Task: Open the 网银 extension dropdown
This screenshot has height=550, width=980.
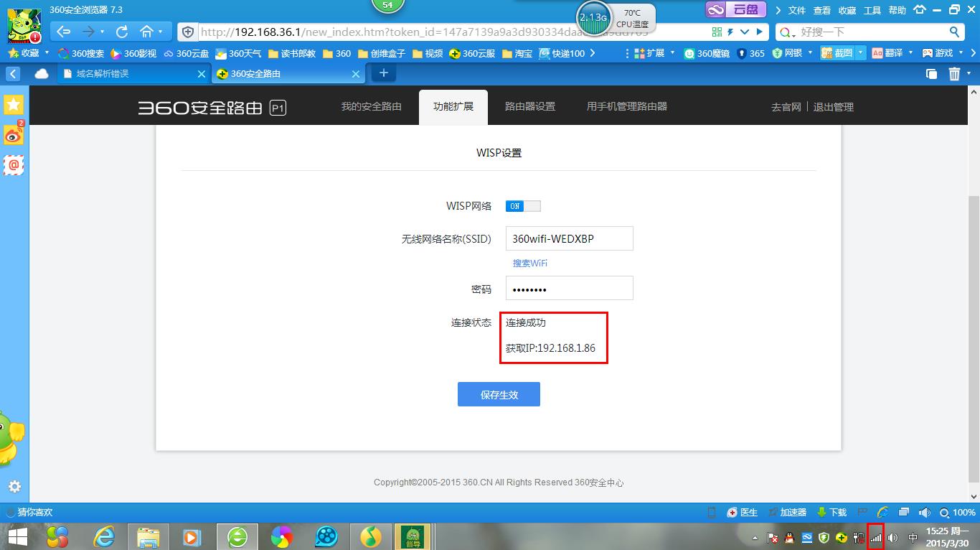Action: click(811, 53)
